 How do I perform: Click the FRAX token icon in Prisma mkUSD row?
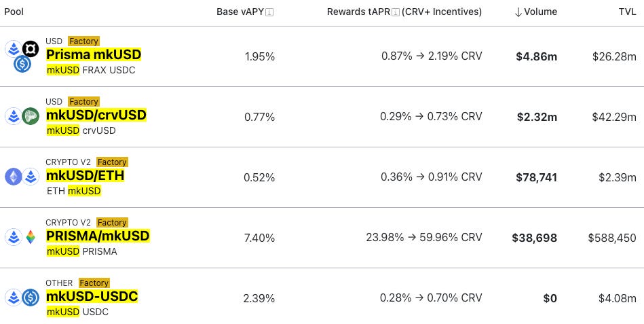(x=31, y=48)
